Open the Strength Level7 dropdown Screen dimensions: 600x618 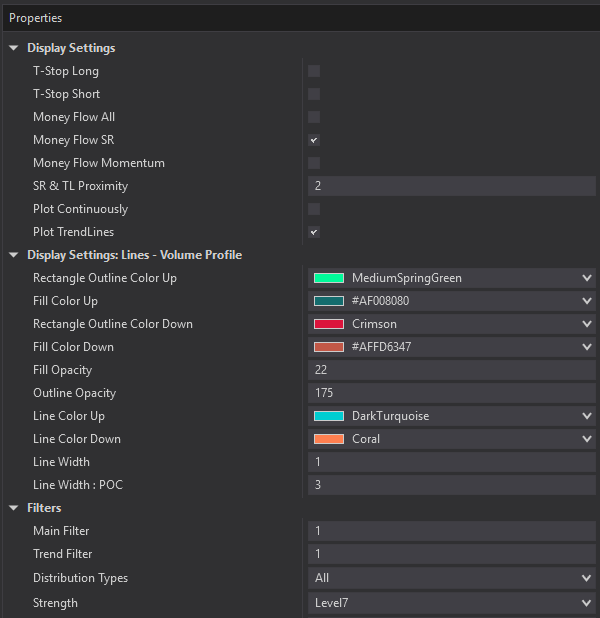586,603
